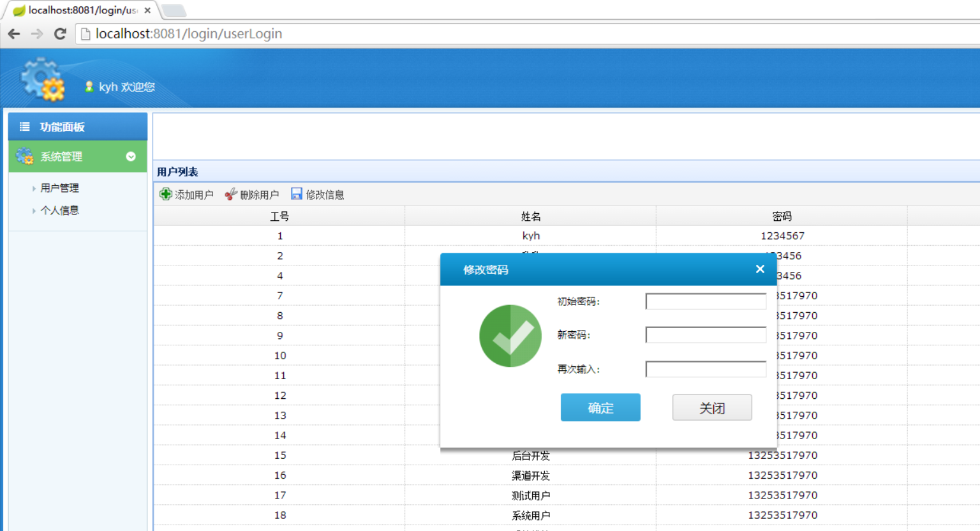980x531 pixels.
Task: Focus the 新密码 input field
Action: [706, 334]
